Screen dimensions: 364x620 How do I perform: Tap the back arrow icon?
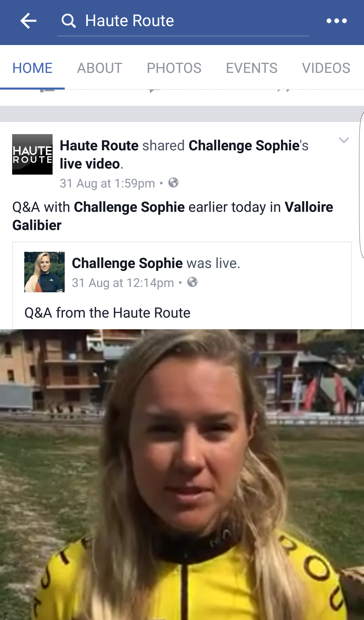coord(28,21)
